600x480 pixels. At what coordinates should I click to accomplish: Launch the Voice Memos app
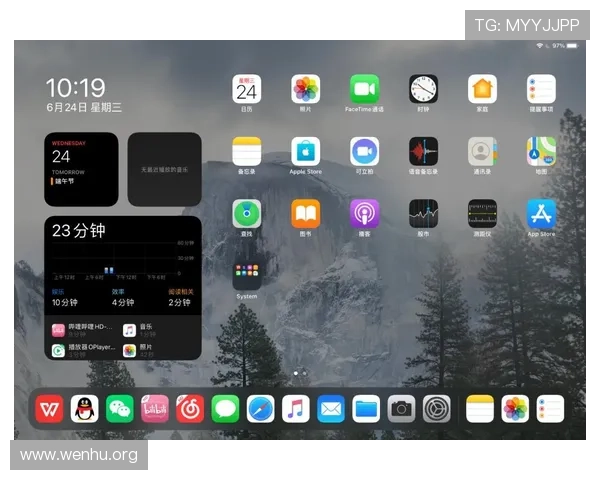pyautogui.click(x=423, y=151)
